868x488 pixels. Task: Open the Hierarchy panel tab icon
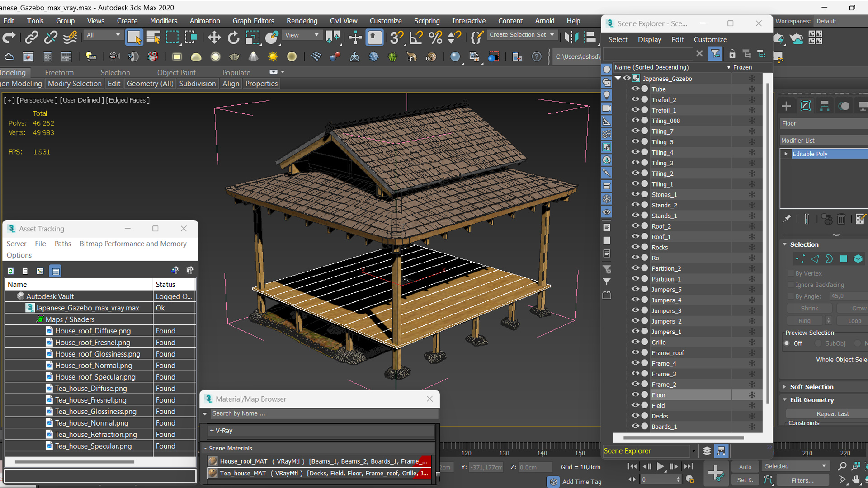(x=825, y=106)
